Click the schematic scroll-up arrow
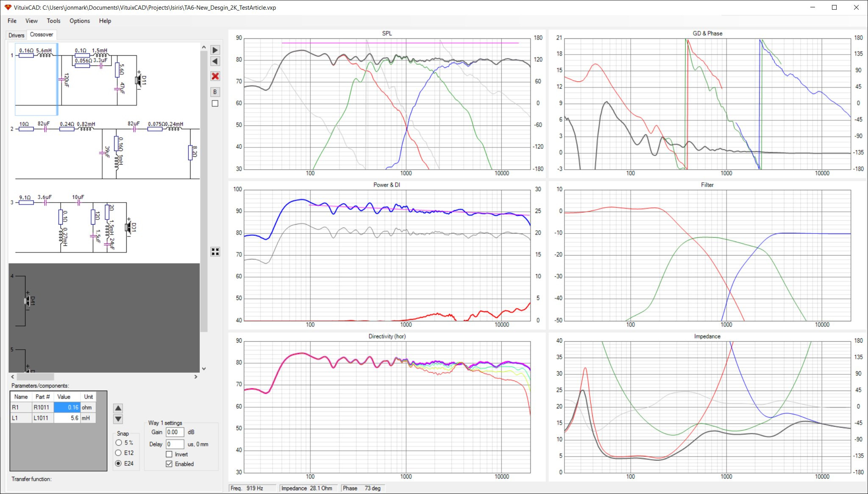868x494 pixels. click(204, 47)
